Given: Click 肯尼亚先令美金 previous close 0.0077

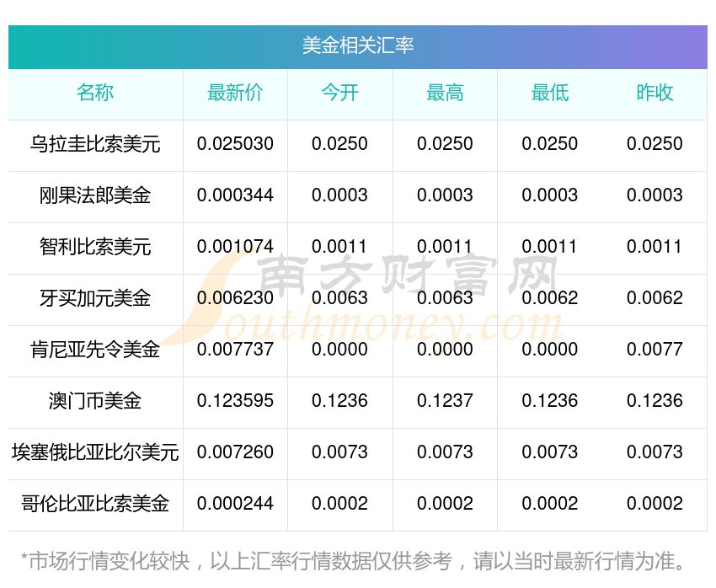Looking at the screenshot, I should (655, 350).
